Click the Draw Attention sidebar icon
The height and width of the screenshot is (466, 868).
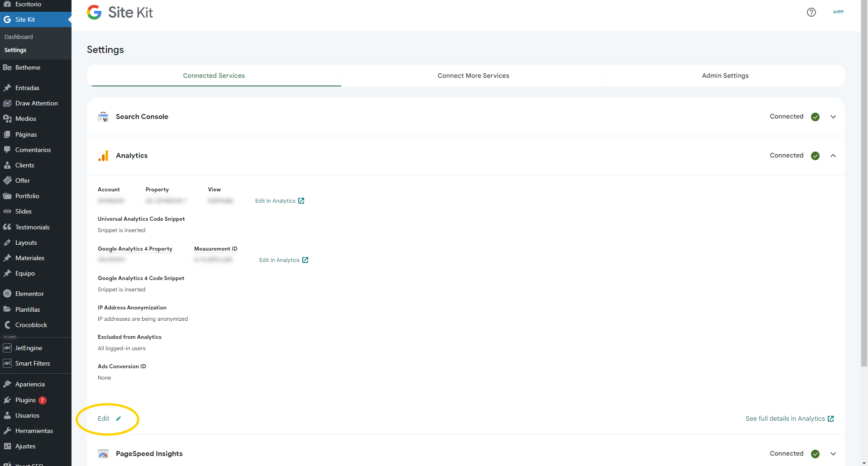(x=7, y=103)
